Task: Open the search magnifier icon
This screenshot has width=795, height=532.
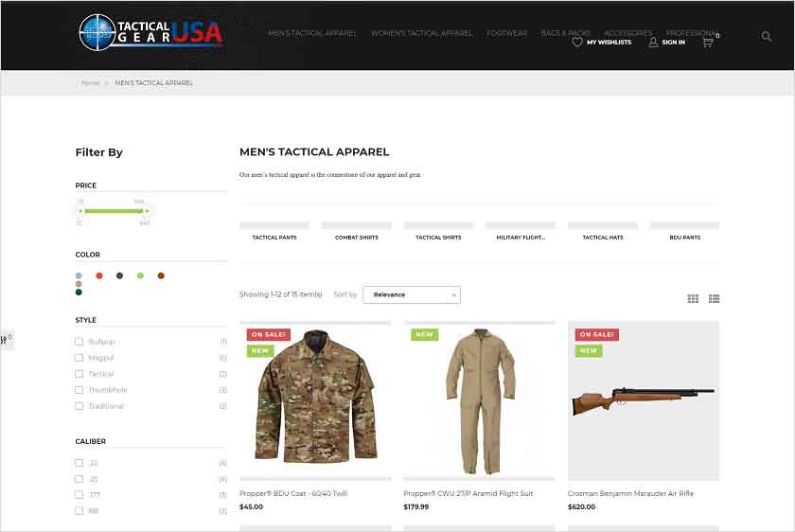Action: (x=766, y=36)
